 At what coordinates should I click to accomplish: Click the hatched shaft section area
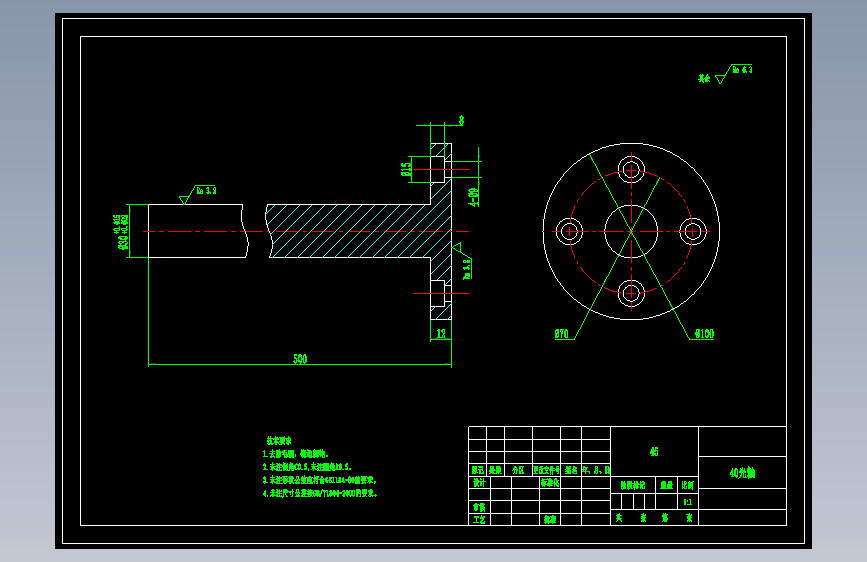pyautogui.click(x=354, y=231)
